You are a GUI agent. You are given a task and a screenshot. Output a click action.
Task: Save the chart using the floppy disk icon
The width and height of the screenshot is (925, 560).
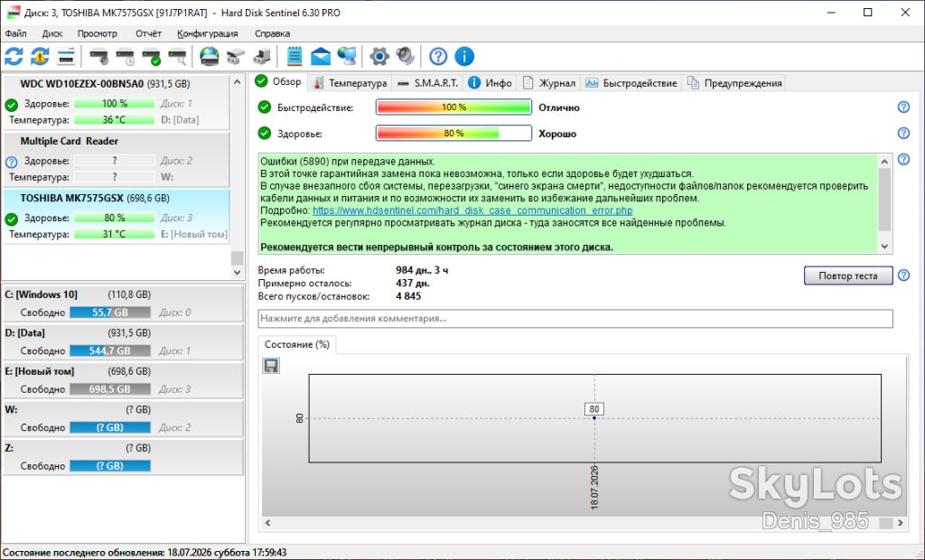click(271, 366)
